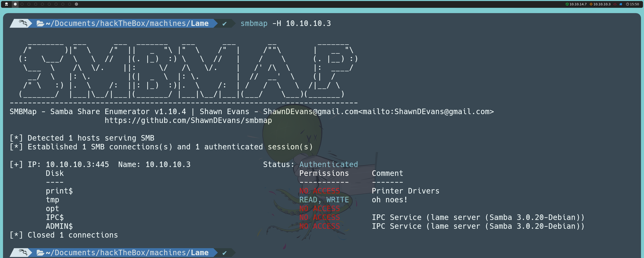Image resolution: width=644 pixels, height=258 pixels.
Task: Switch to the ninth workspace circle
Action: (x=70, y=4)
